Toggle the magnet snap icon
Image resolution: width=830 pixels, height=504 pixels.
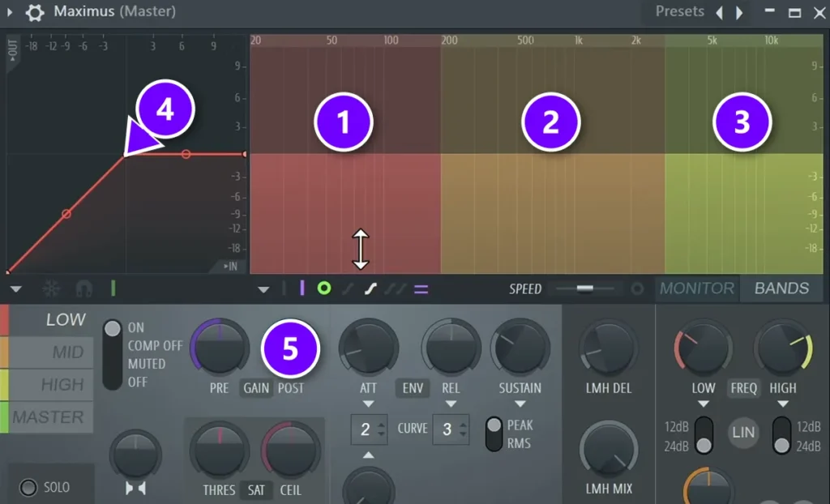coord(83,288)
